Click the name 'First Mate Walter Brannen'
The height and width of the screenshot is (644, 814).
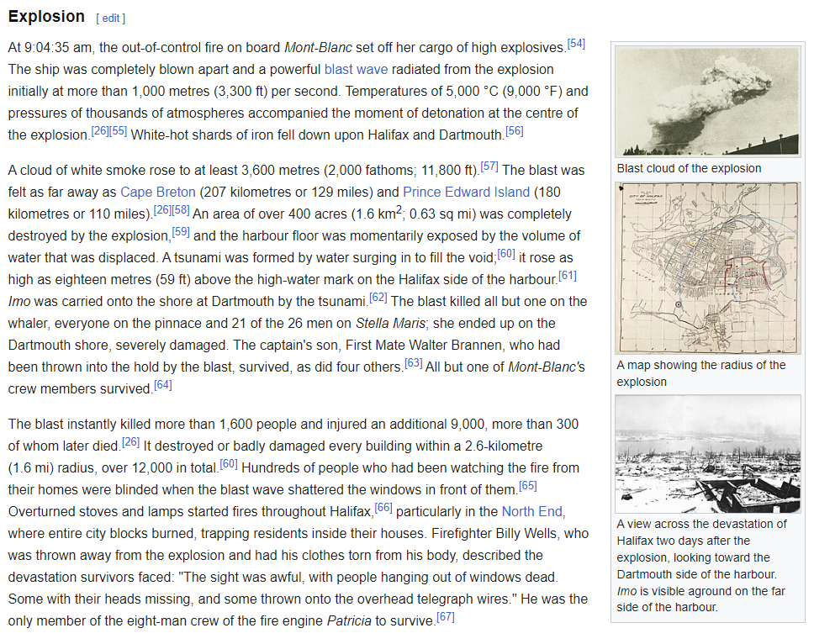(x=424, y=345)
